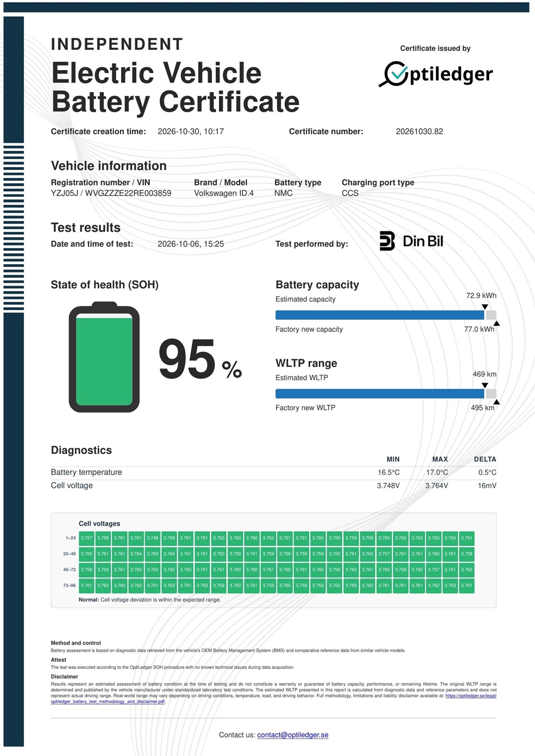
Task: Click the 73–96 cell row label
Action: tap(69, 586)
